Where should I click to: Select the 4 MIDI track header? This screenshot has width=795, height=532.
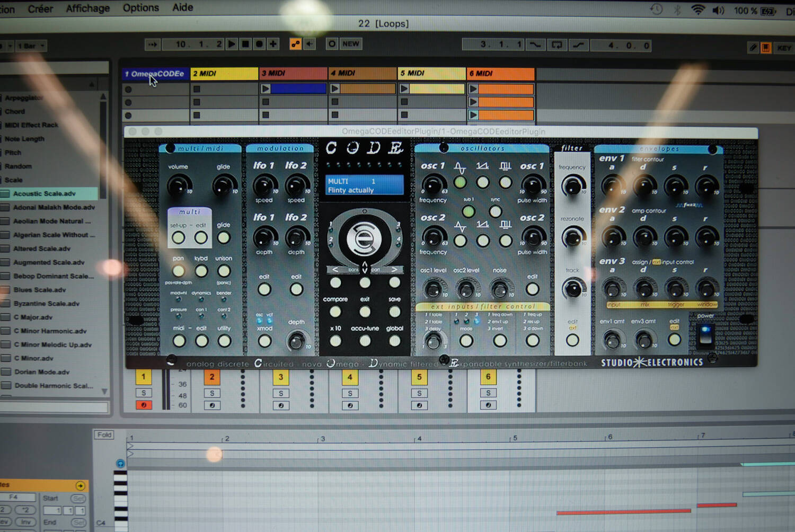pos(363,73)
